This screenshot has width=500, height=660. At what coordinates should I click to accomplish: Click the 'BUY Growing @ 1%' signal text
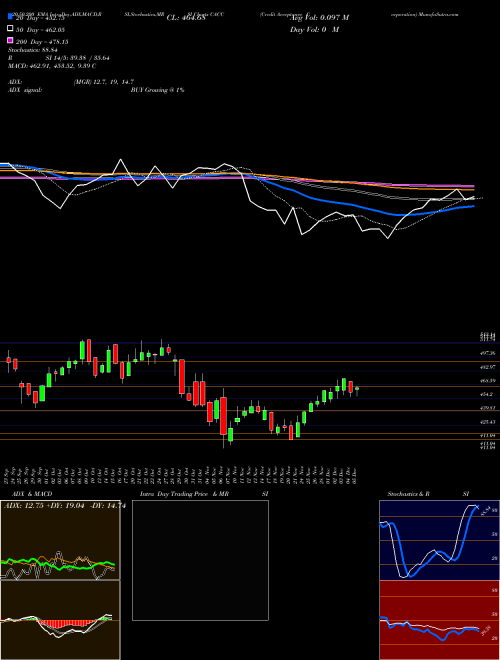tap(157, 90)
